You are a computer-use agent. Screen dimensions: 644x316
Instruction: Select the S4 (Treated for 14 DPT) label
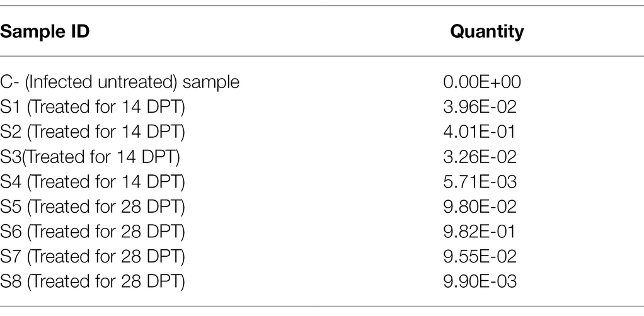coord(93,182)
